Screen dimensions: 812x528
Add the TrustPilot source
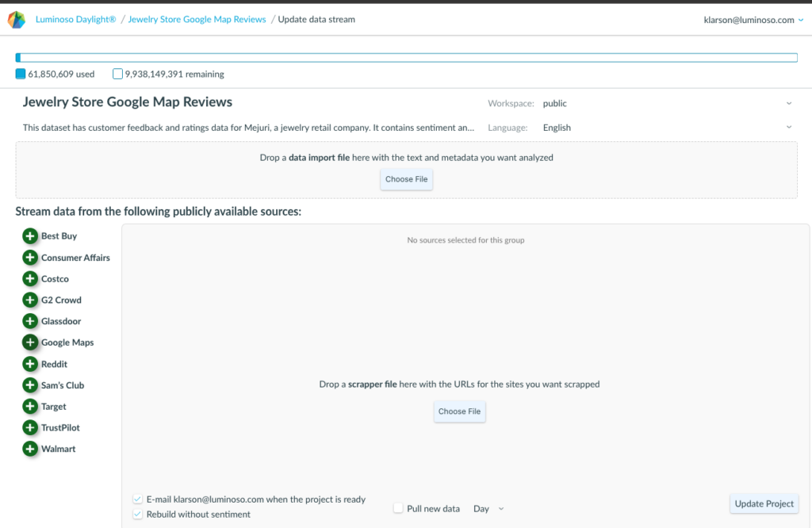[x=30, y=427]
